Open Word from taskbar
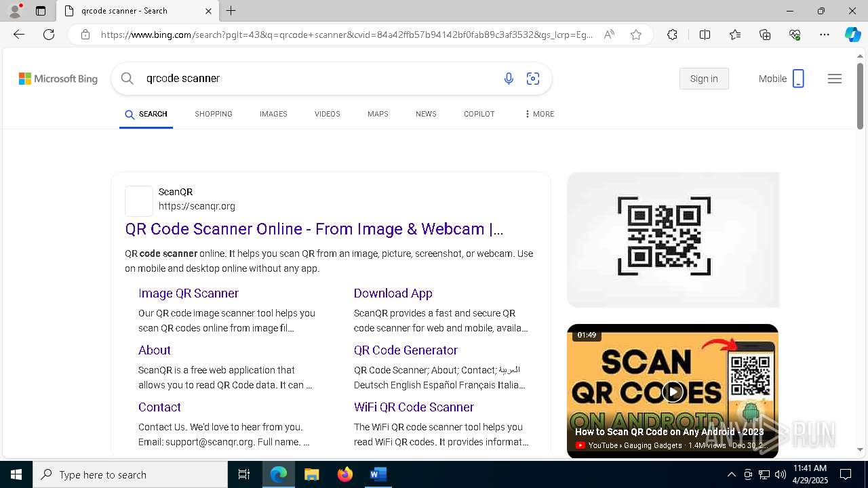 [x=378, y=474]
